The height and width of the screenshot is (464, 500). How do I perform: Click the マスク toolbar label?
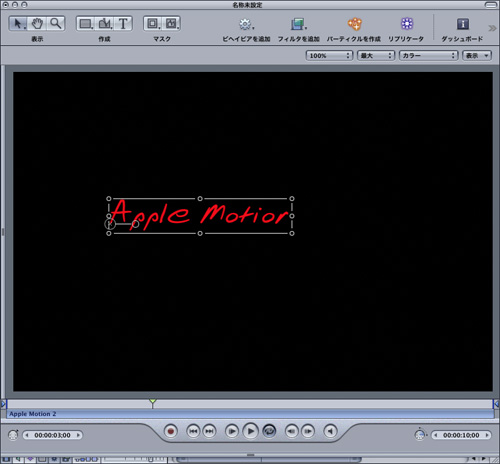pos(162,39)
